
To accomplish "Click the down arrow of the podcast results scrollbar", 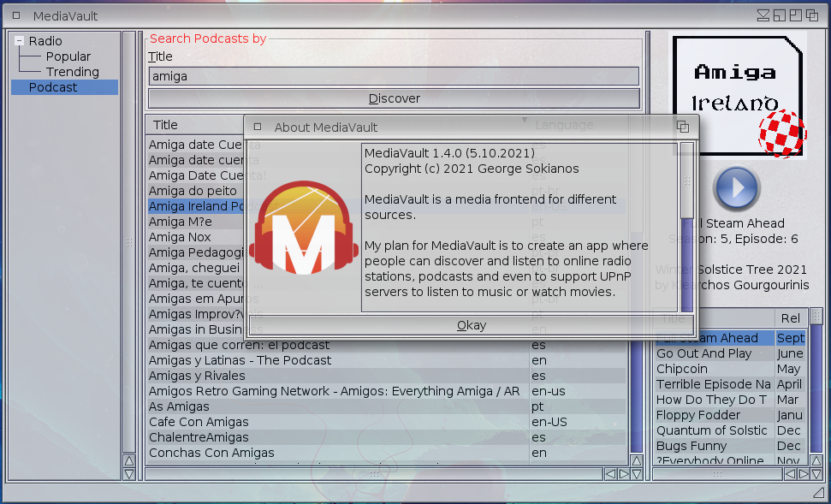I will 637,474.
